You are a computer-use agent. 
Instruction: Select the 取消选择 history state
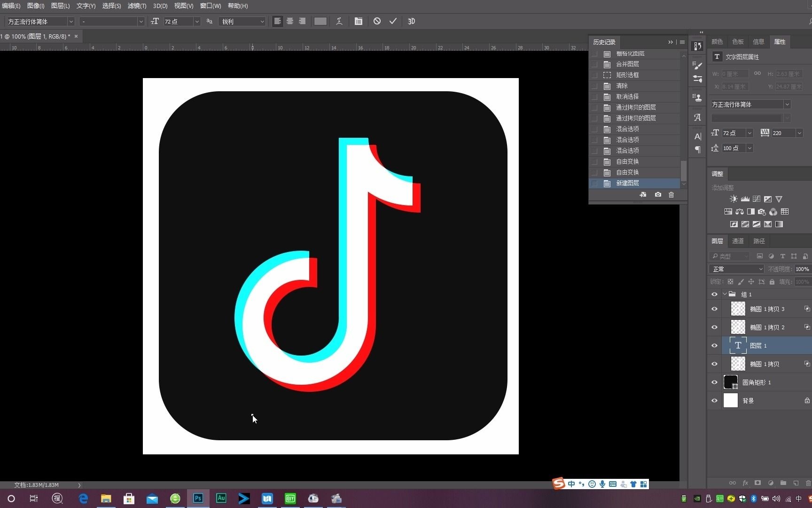(x=634, y=96)
